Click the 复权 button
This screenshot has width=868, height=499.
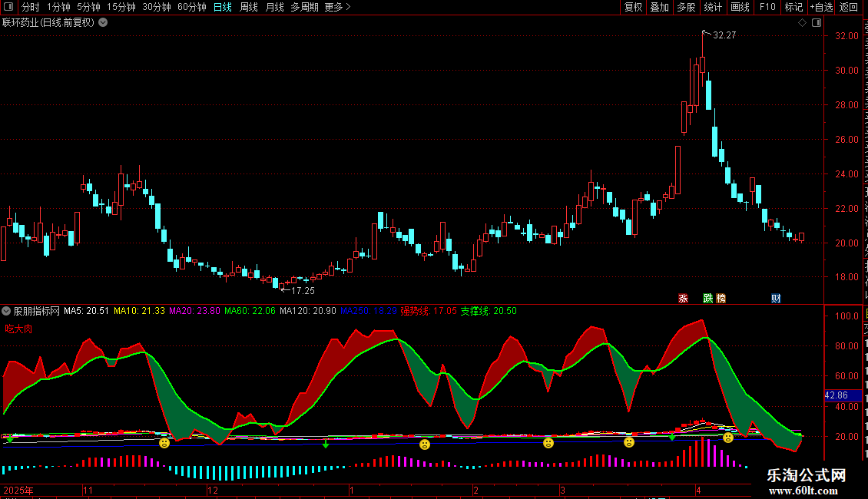coord(633,7)
